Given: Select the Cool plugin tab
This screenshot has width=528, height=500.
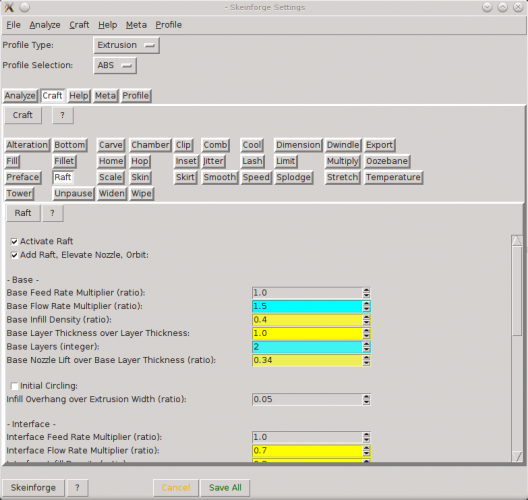Looking at the screenshot, I should (x=252, y=145).
